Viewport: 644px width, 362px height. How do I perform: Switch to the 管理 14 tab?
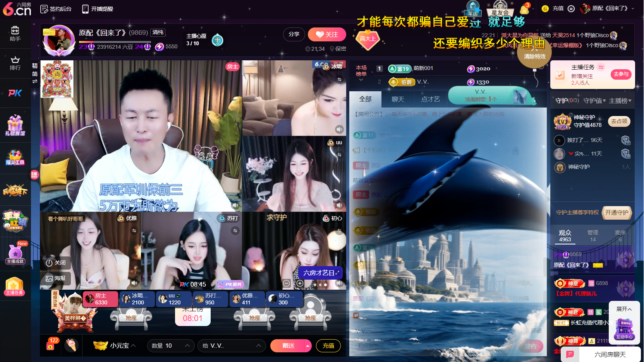(592, 236)
